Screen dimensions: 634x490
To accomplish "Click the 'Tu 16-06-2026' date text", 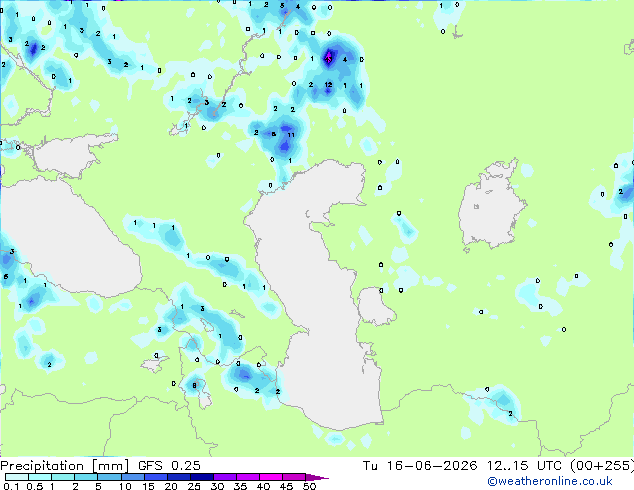I will [420, 466].
